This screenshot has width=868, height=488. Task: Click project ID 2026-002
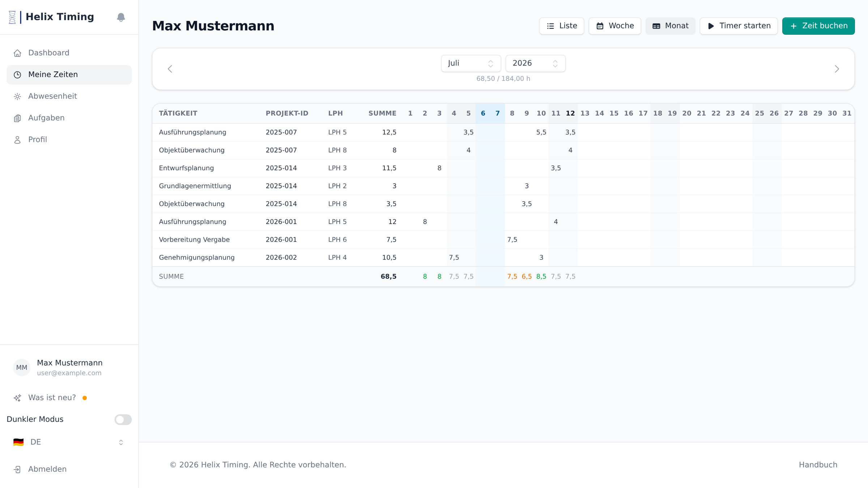click(281, 258)
